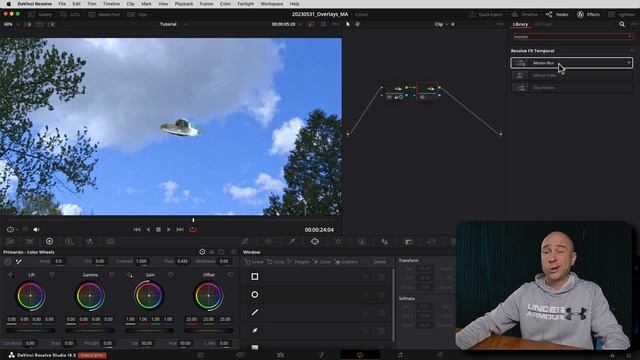Enable the auto balance button
Screen dimensions: 640x360
(x=8, y=261)
